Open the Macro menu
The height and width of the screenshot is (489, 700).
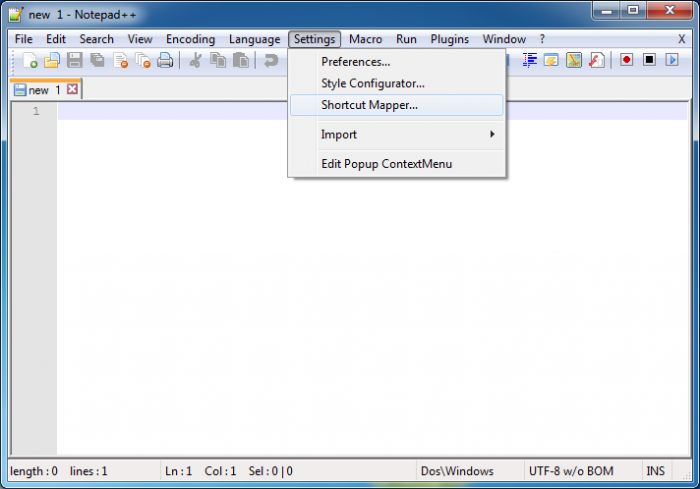click(x=366, y=39)
